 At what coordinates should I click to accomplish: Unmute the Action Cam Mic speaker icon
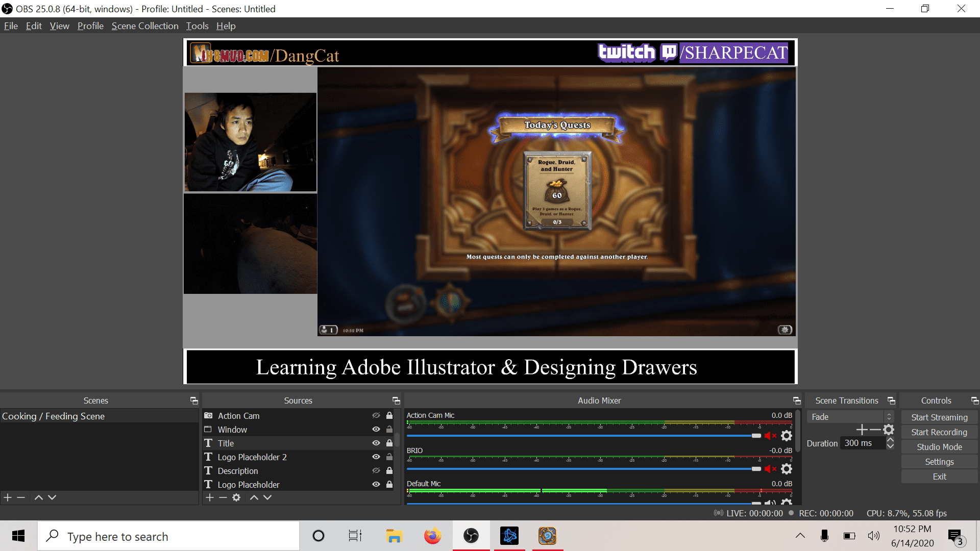click(770, 436)
